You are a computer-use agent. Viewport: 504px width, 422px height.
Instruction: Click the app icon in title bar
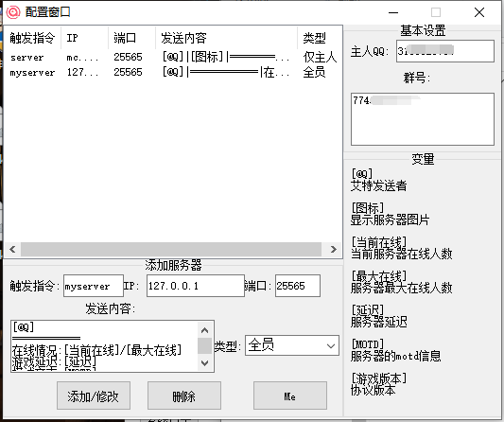tap(13, 12)
